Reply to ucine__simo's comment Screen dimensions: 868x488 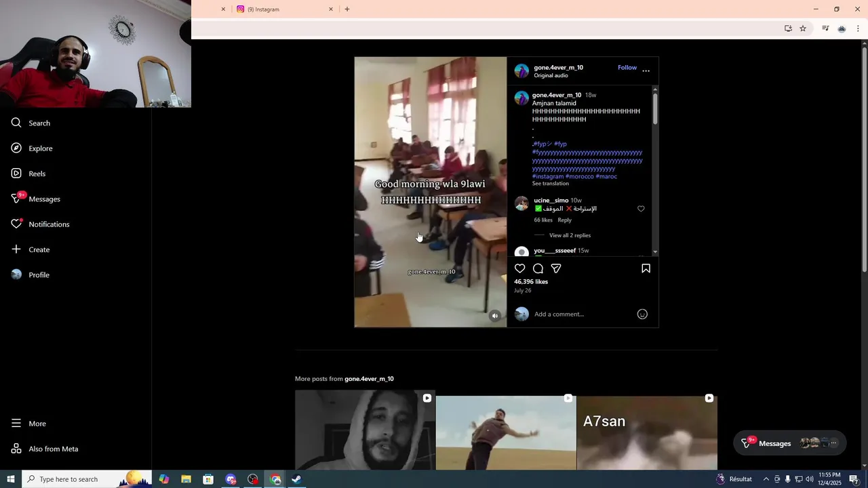click(564, 220)
